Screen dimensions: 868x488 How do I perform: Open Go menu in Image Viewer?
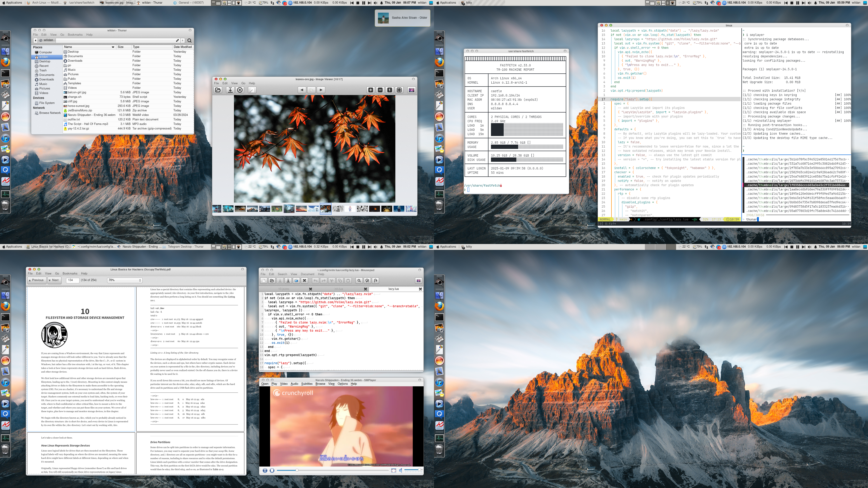click(243, 83)
